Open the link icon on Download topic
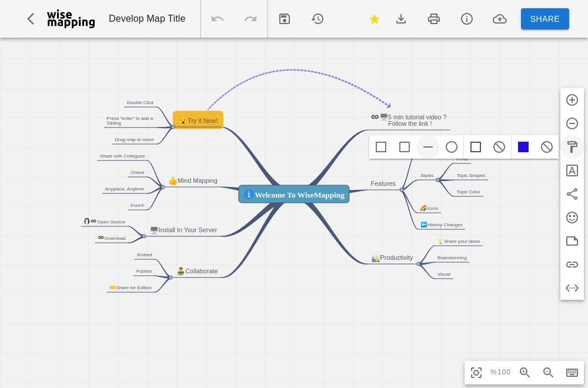 click(101, 238)
